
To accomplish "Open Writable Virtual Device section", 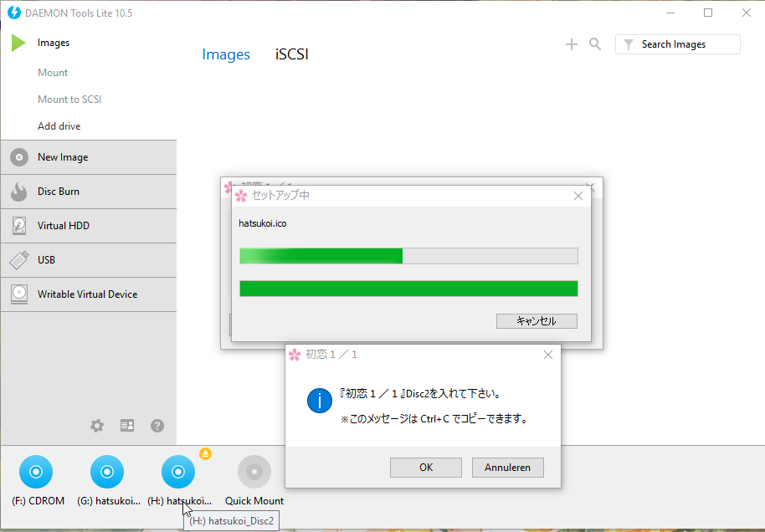I will pos(89,294).
